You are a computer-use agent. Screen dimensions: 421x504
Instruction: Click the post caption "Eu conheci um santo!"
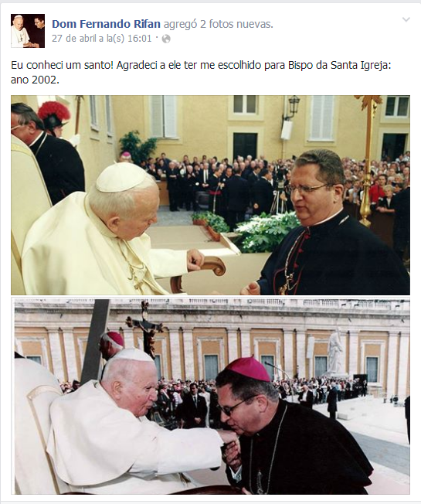point(62,65)
